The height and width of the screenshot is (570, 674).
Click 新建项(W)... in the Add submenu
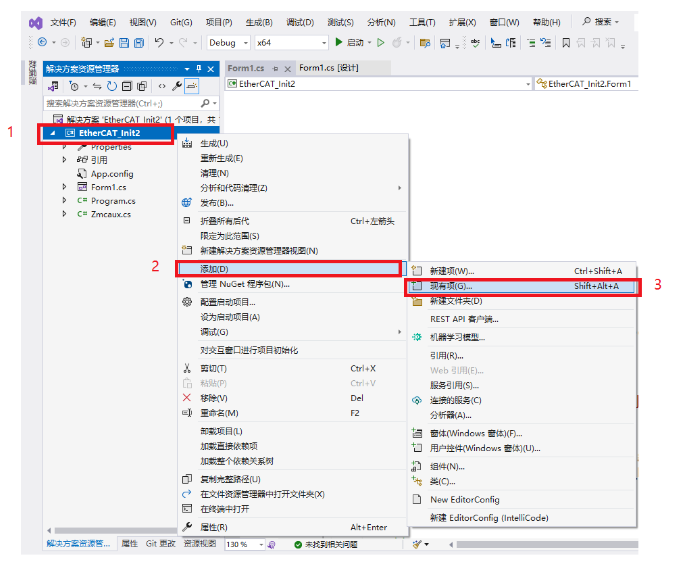(x=452, y=271)
